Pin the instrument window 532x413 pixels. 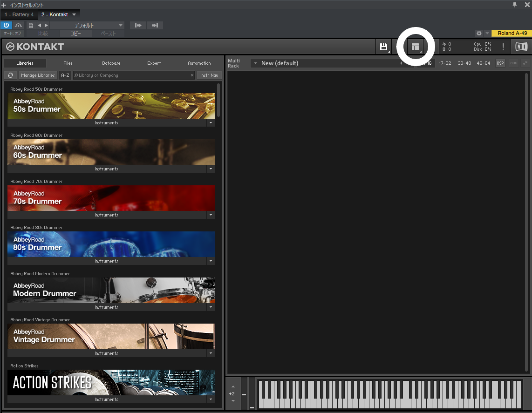(515, 4)
